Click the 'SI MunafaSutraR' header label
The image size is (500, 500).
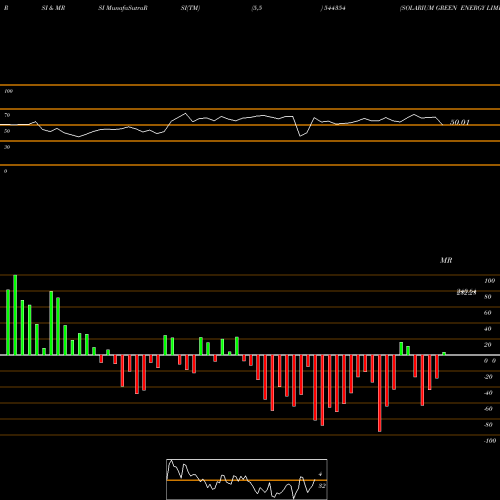[x=123, y=8]
